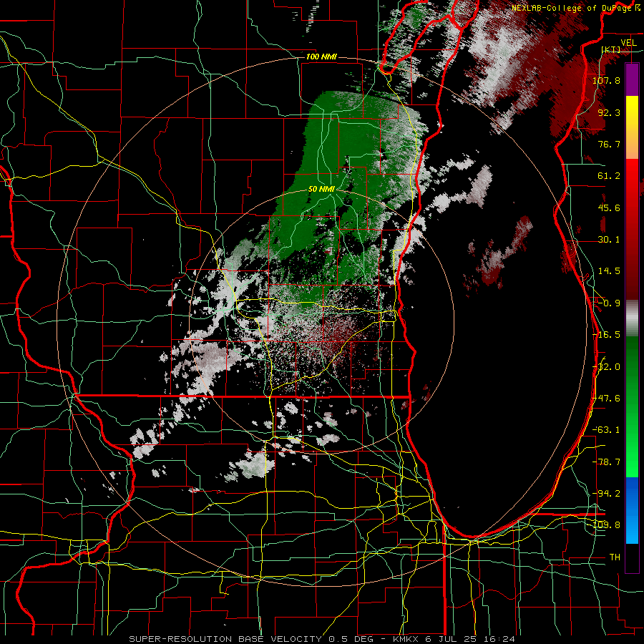Click the -63.1 velocity scale value
The image size is (644, 644).
606,429
